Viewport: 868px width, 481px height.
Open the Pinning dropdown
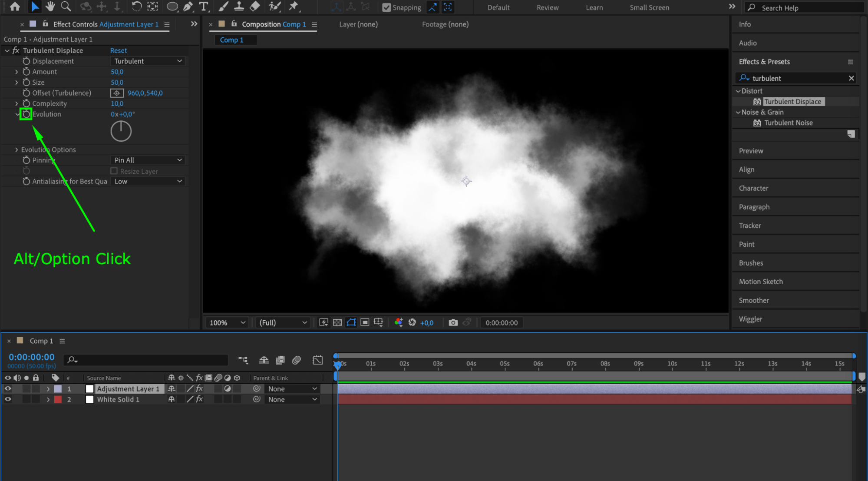click(148, 160)
